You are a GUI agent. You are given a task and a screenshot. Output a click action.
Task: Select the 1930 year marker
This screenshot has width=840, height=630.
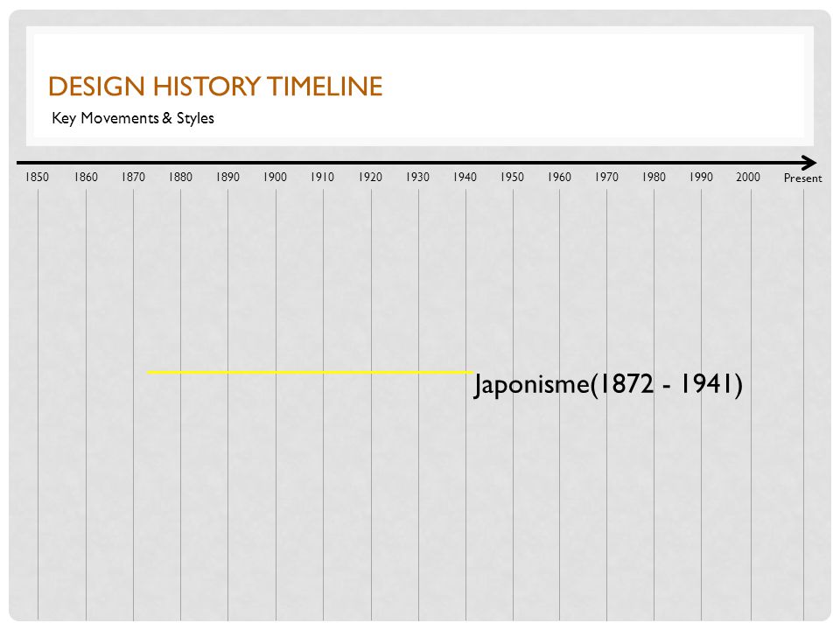click(x=417, y=178)
